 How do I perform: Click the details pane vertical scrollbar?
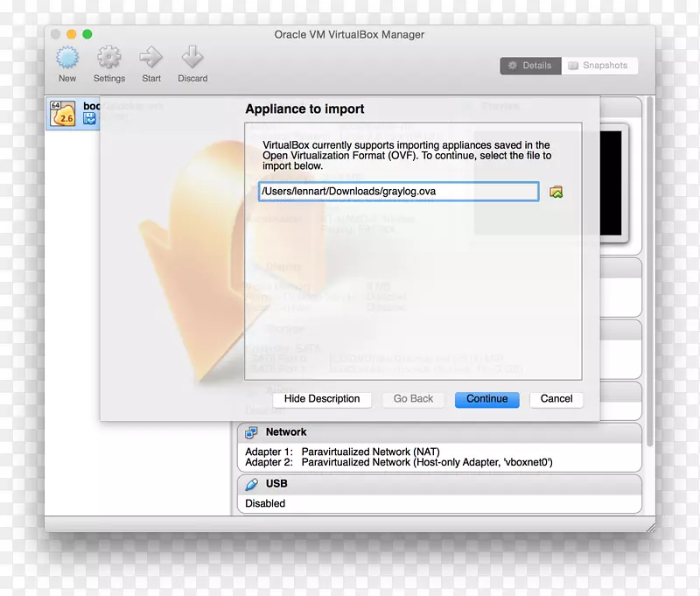648,263
